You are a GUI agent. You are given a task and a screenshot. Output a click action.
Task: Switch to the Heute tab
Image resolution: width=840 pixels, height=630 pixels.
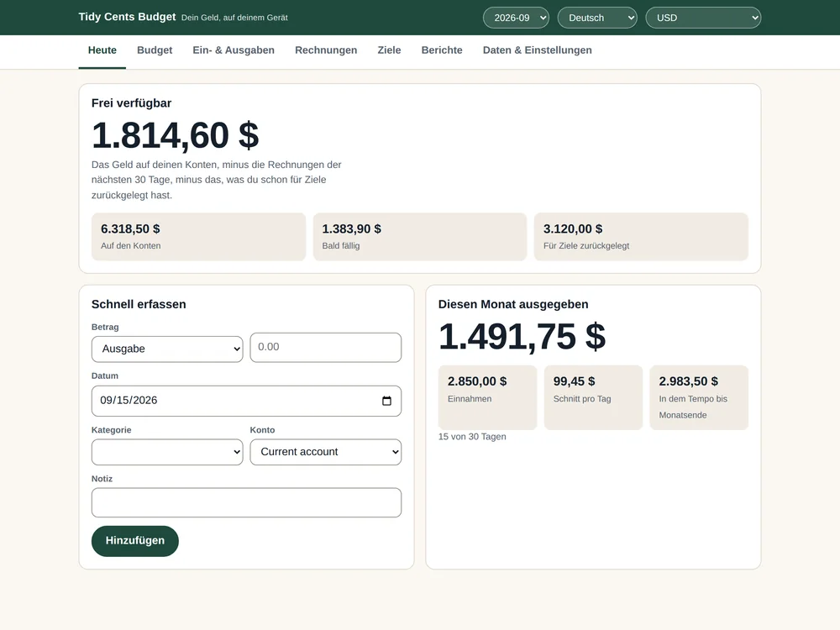[x=102, y=50]
